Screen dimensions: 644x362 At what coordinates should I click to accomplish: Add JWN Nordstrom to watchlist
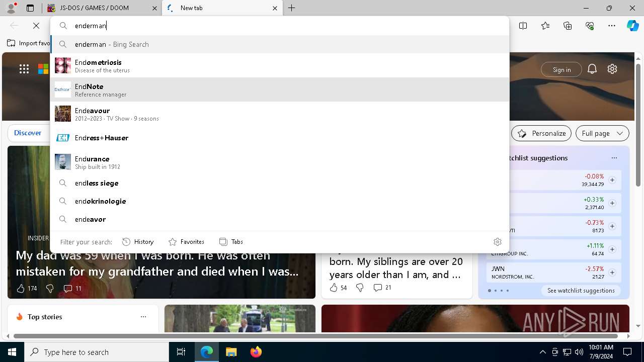click(612, 273)
